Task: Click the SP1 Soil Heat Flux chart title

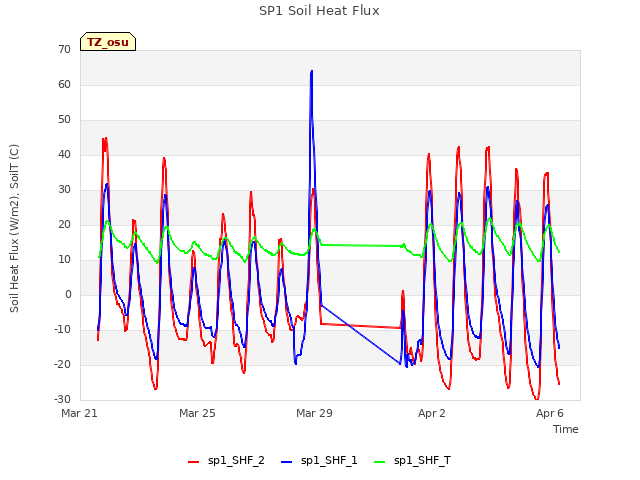Action: 319,11
